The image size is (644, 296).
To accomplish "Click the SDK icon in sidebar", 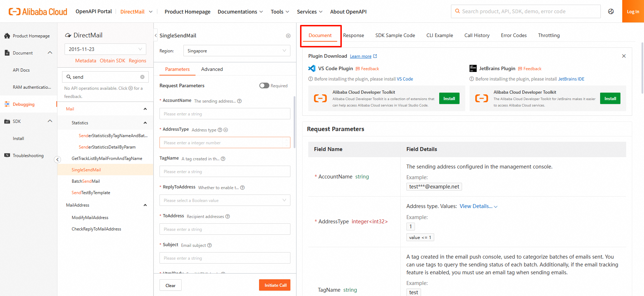I will point(7,121).
